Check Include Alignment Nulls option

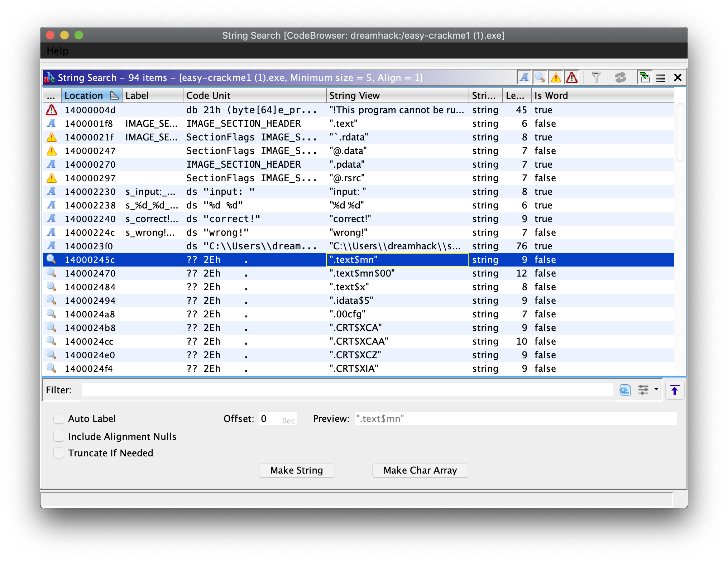tap(59, 436)
